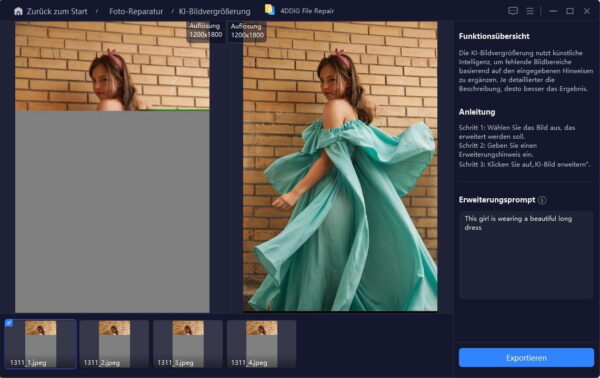
Task: Select the 1311_1.jpeg thumbnail
Action: pos(40,344)
